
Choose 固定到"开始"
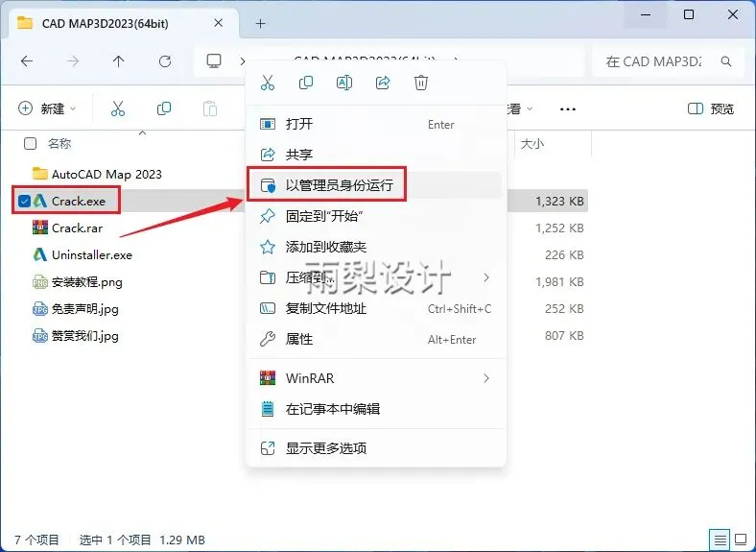[376, 216]
